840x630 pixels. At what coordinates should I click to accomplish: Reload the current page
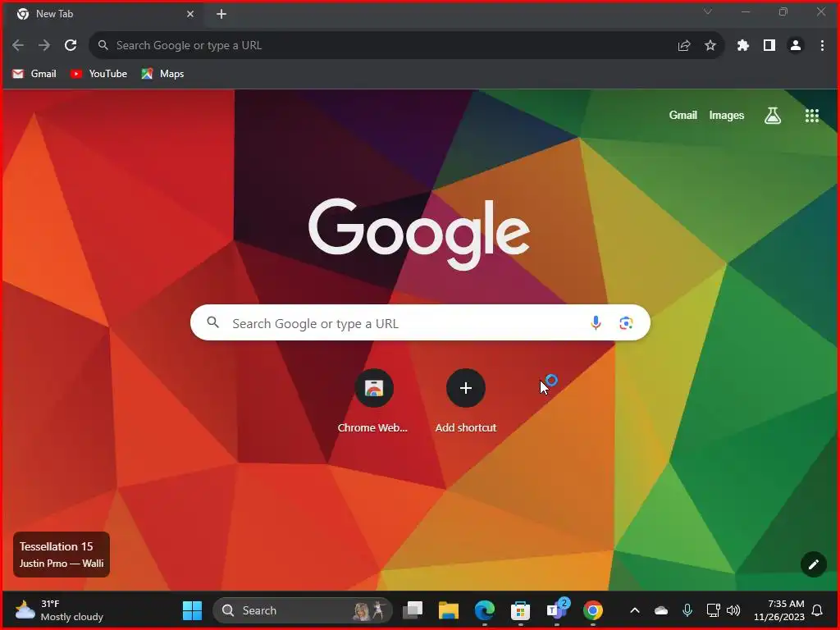71,46
